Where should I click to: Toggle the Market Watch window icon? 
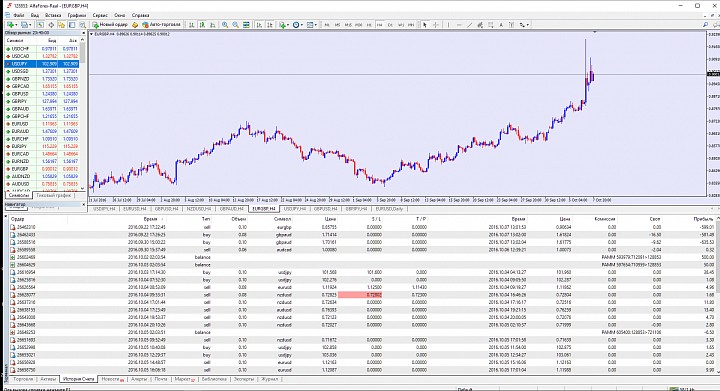coord(40,25)
